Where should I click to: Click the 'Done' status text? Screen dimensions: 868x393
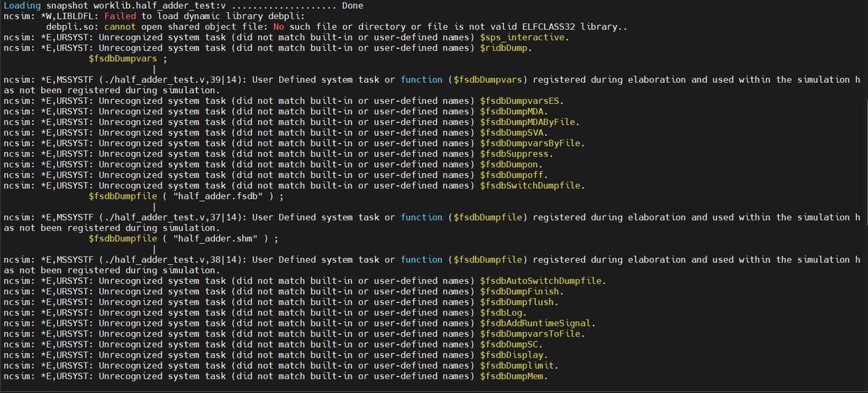pyautogui.click(x=353, y=5)
